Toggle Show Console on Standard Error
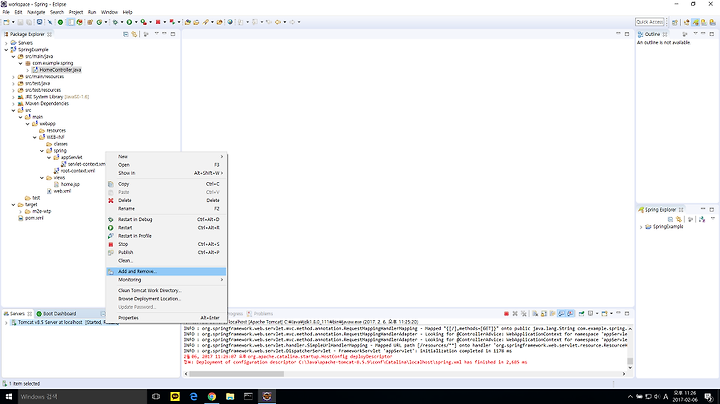This screenshot has height=404, width=720. point(570,314)
